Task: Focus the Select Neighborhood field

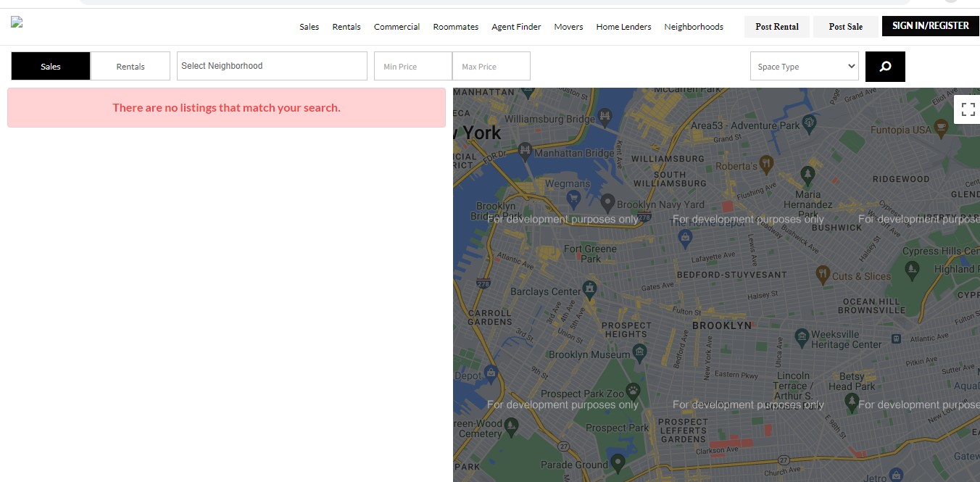Action: tap(272, 66)
